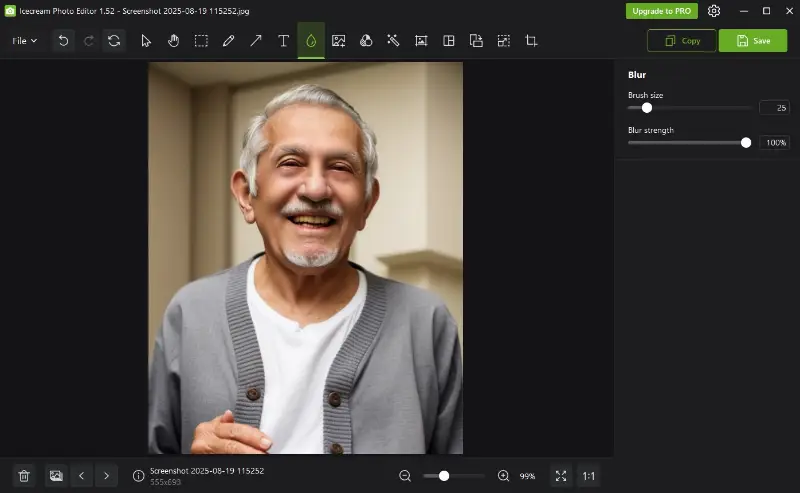Select the rectangular selection tool
800x493 pixels.
pos(201,41)
